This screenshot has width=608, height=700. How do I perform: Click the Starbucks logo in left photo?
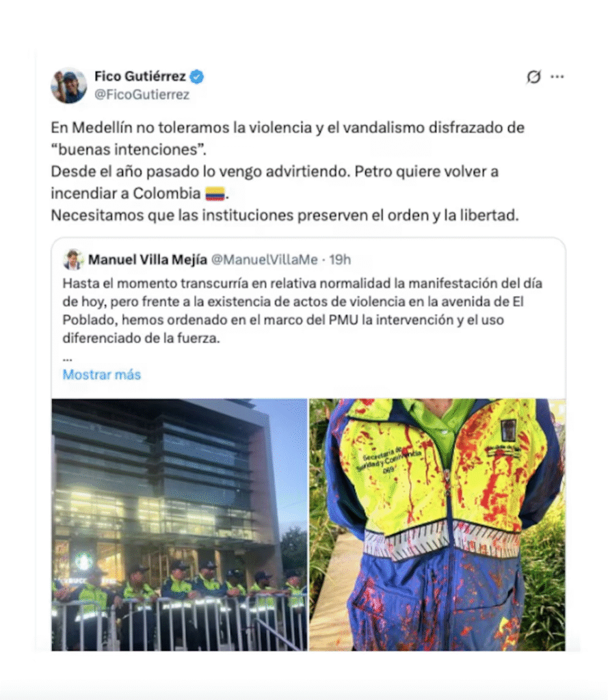click(x=83, y=562)
